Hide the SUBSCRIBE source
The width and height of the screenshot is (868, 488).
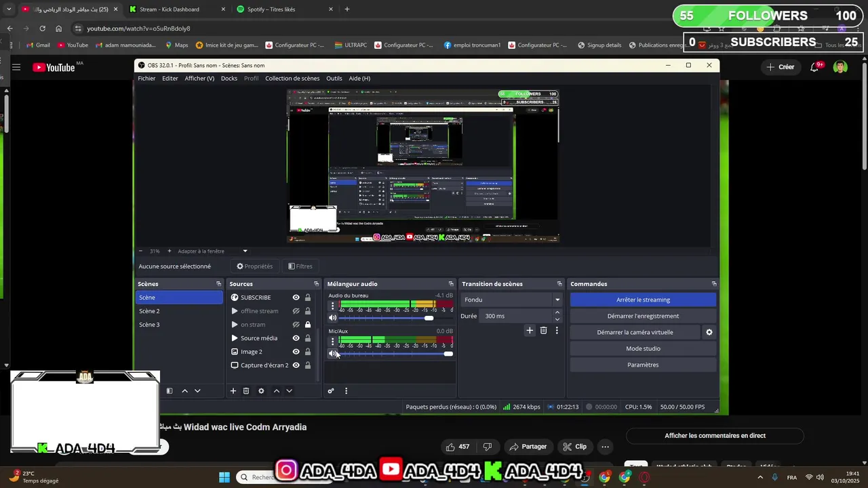click(296, 298)
